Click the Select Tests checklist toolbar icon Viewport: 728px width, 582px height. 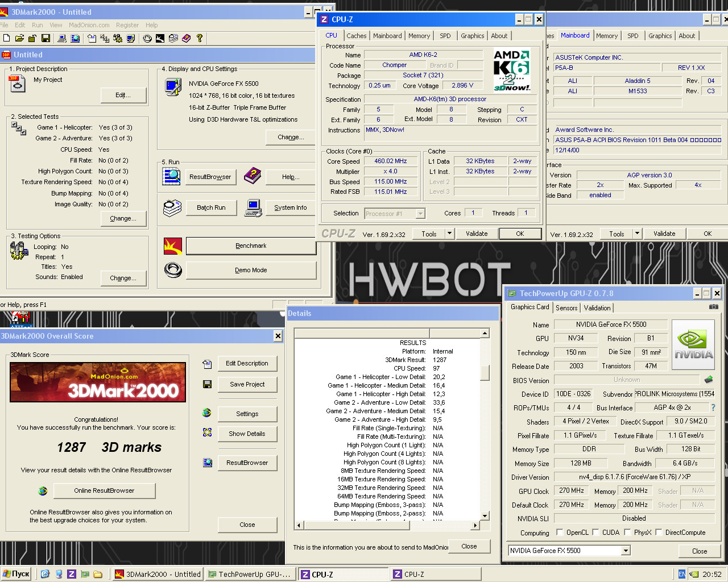point(105,38)
